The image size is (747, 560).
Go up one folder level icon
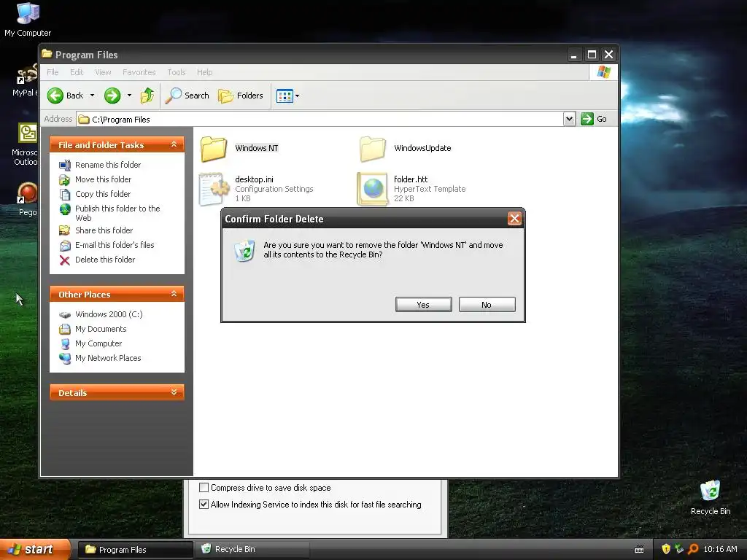(147, 96)
